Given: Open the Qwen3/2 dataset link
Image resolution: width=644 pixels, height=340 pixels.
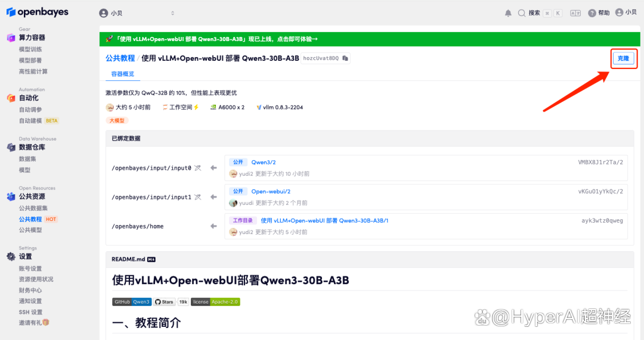Looking at the screenshot, I should [264, 163].
